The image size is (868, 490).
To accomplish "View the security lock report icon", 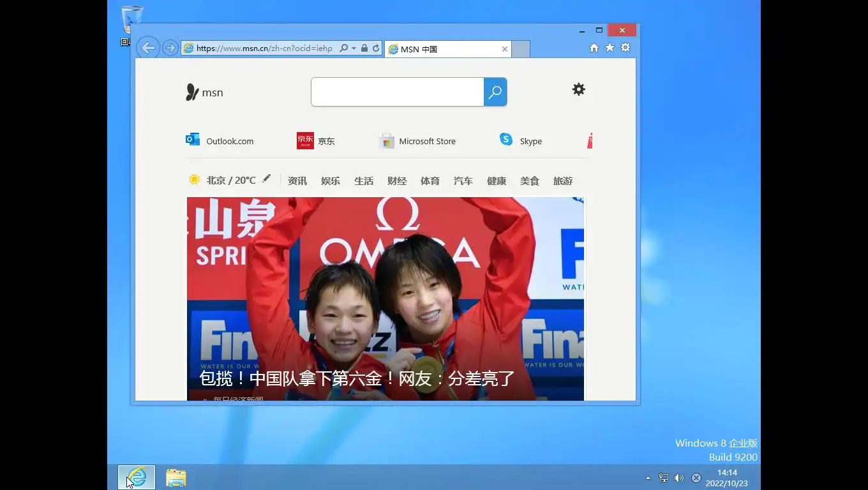I will point(364,48).
